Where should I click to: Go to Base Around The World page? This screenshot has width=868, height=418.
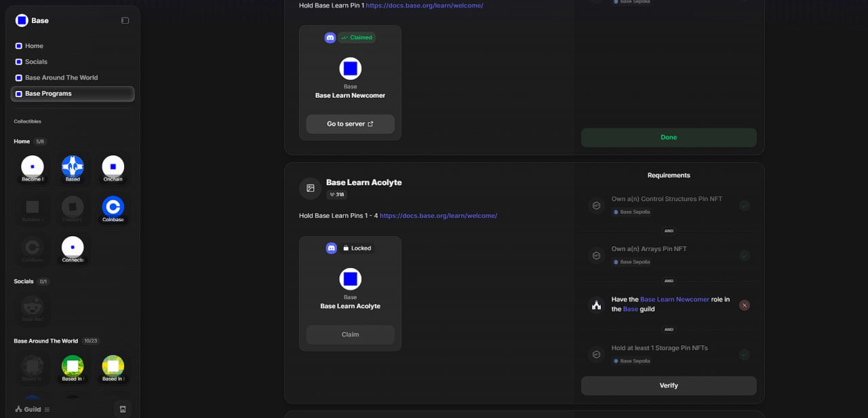pyautogui.click(x=61, y=78)
